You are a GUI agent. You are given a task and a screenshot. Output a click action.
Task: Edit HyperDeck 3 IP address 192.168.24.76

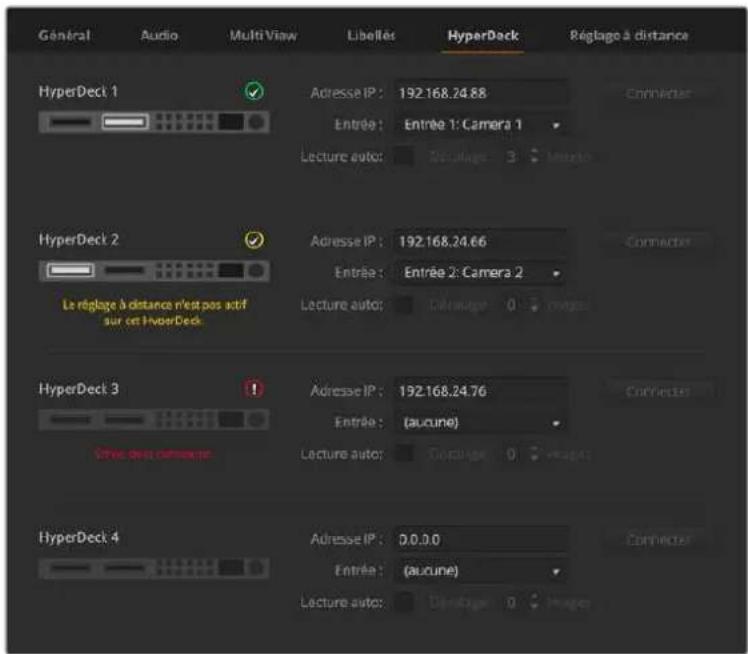(x=481, y=391)
